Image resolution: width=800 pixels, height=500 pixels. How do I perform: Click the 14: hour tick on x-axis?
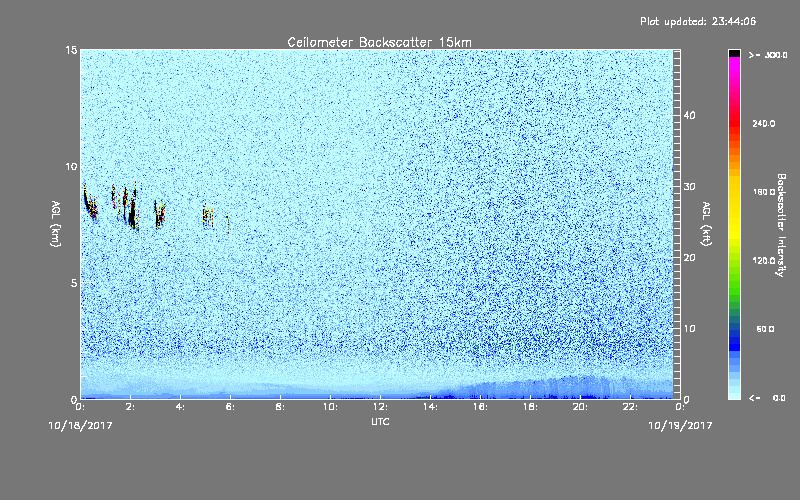tap(430, 407)
